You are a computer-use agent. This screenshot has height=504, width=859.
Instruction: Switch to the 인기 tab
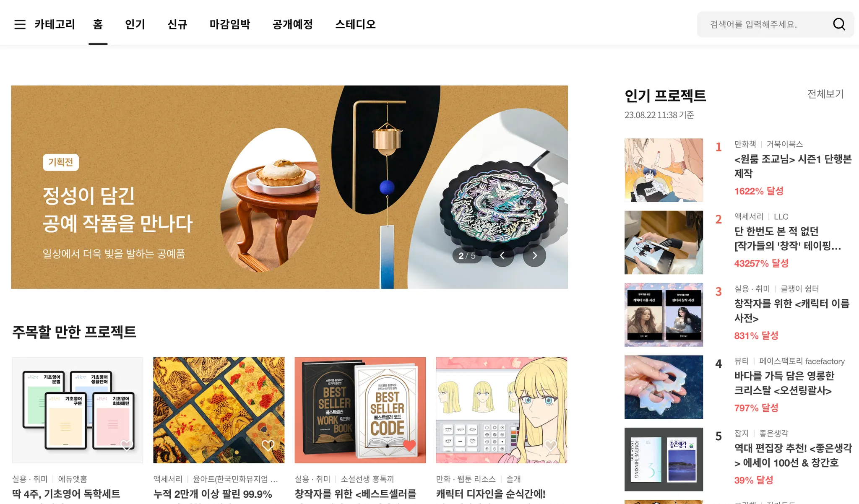pos(135,24)
